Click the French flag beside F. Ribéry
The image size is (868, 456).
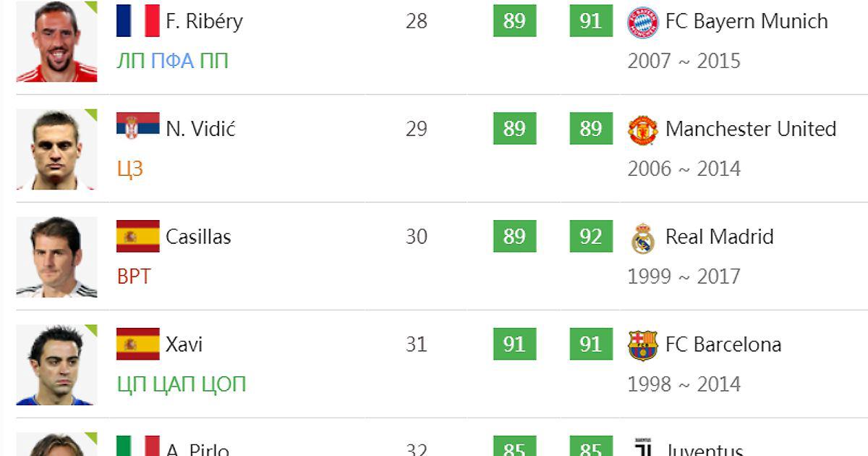(137, 21)
